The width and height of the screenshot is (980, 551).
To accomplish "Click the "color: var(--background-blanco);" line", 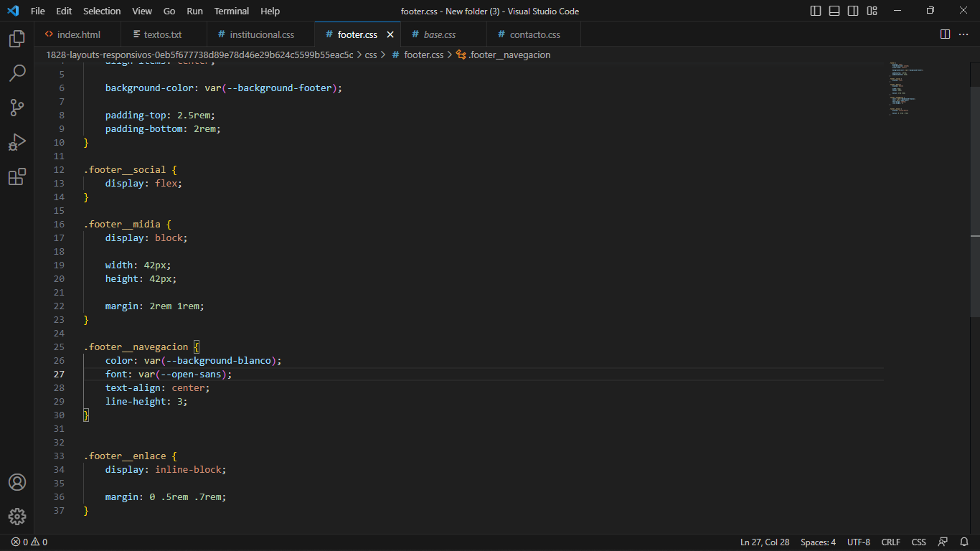I will [x=194, y=361].
